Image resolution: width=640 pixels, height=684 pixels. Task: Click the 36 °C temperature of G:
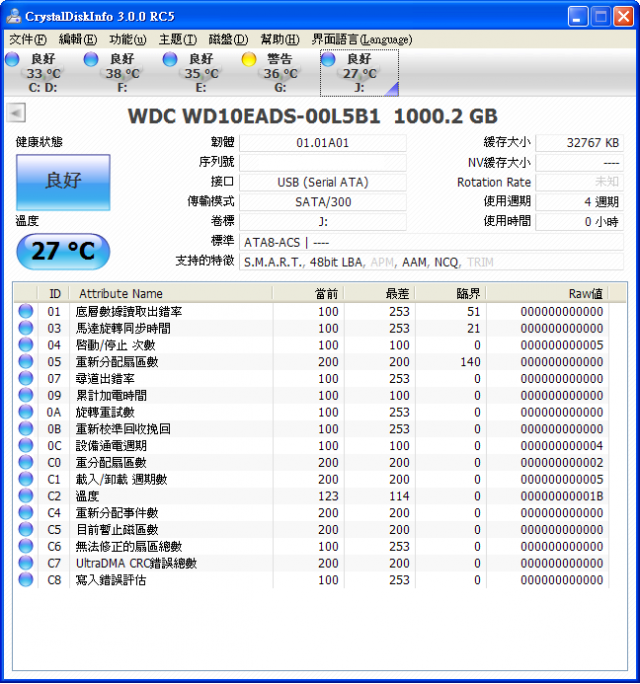point(280,73)
